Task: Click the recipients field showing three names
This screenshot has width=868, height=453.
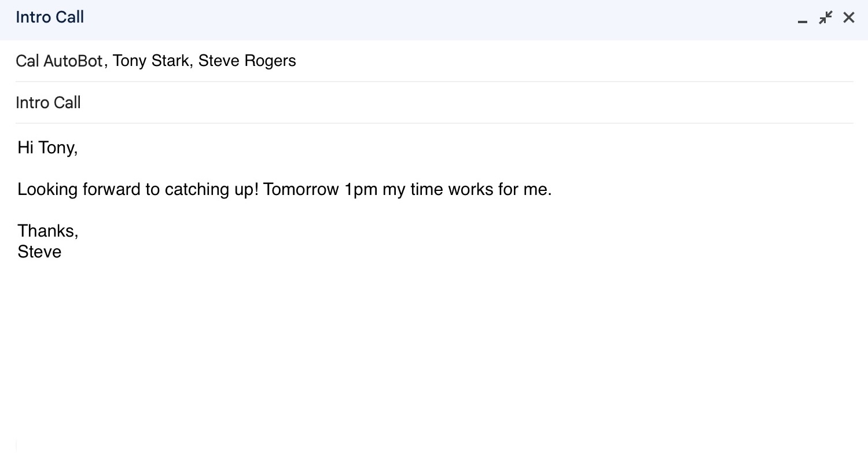Action: pyautogui.click(x=156, y=60)
